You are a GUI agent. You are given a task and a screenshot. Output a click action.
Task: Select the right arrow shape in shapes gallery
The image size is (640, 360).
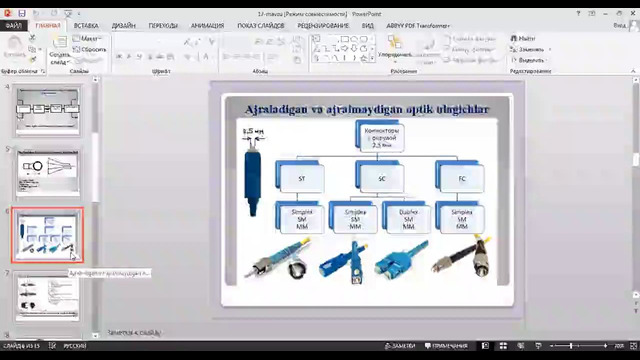(344, 48)
